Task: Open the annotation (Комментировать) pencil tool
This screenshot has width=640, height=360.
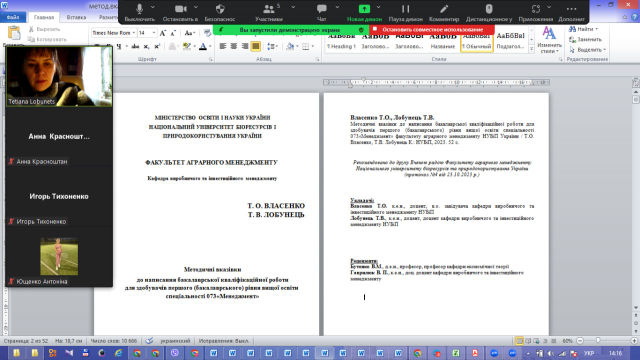Action: (444, 12)
